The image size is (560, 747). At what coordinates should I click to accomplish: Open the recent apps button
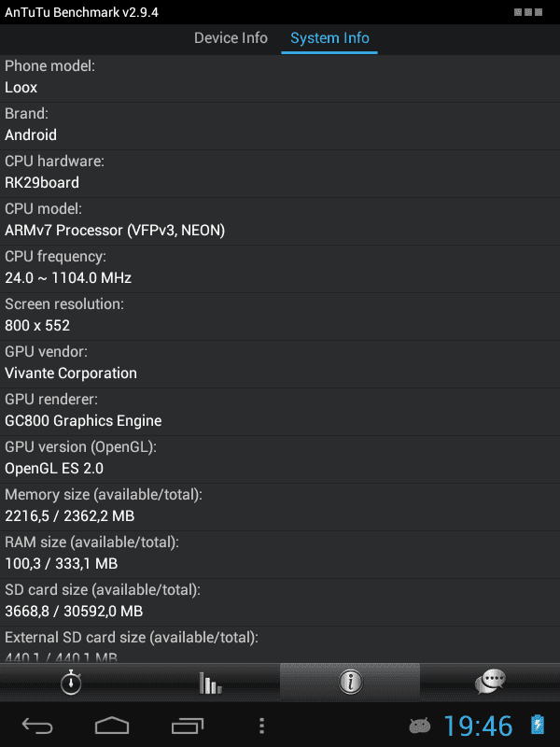(x=188, y=726)
